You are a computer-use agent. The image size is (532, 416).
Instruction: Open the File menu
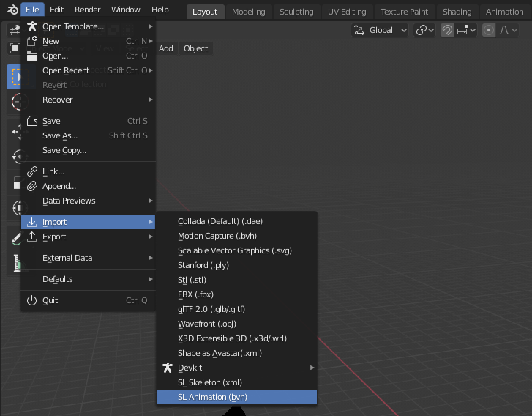click(32, 10)
